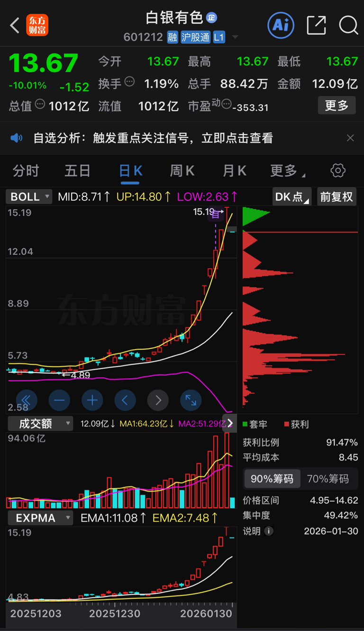Viewport: 364px width, 631px height.
Task: Open EXPMA indicator dropdown
Action: click(x=40, y=518)
